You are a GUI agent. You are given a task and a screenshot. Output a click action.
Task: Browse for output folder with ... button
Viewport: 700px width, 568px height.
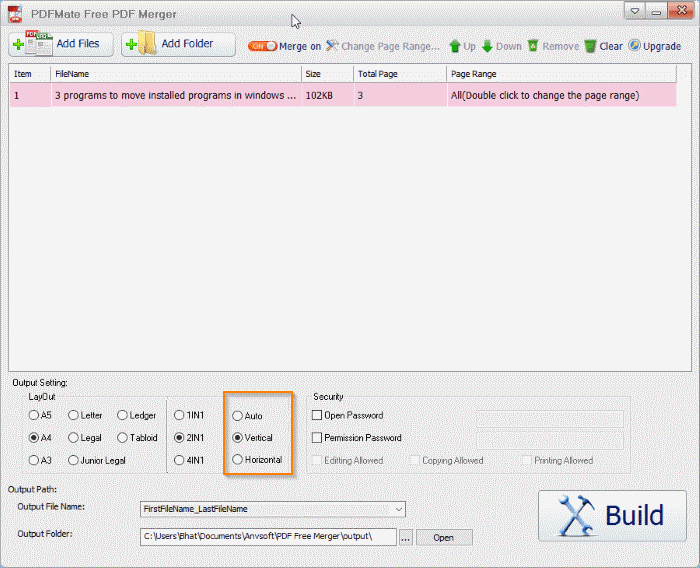(405, 538)
